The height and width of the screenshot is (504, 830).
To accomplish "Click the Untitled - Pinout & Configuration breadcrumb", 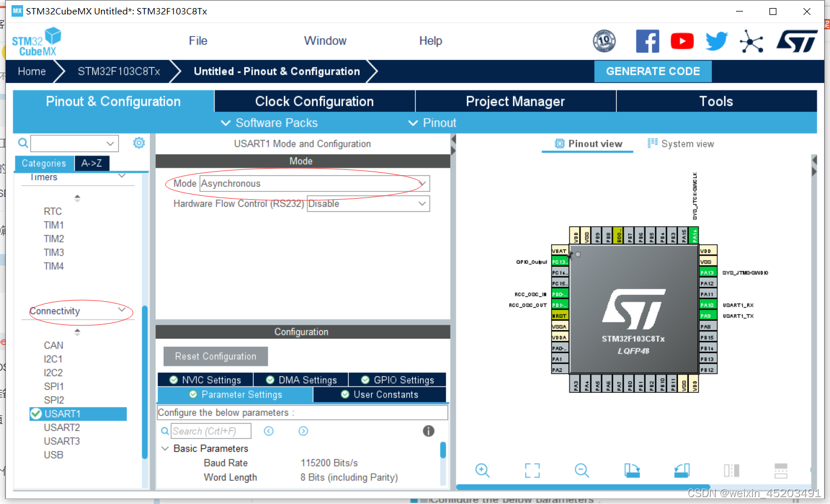I will tap(277, 71).
